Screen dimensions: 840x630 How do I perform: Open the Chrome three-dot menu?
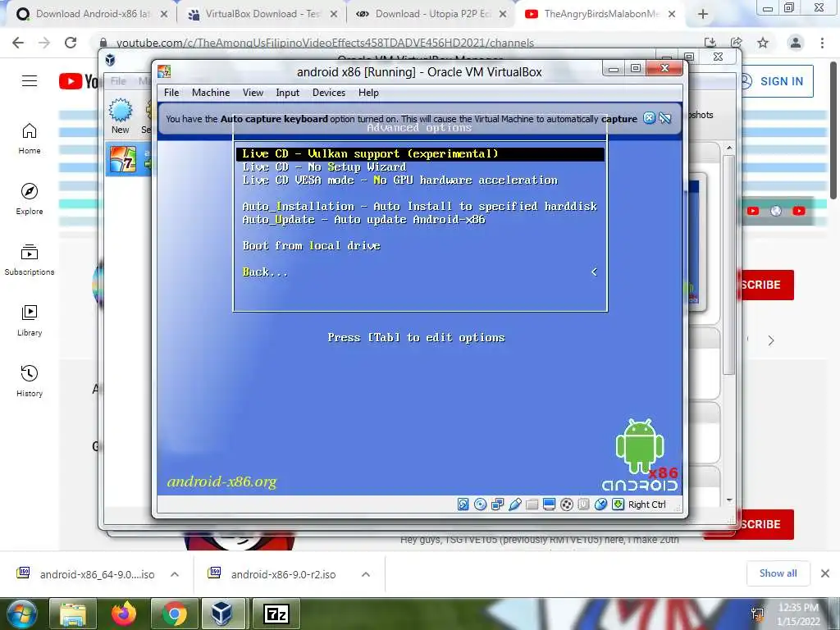click(x=822, y=43)
